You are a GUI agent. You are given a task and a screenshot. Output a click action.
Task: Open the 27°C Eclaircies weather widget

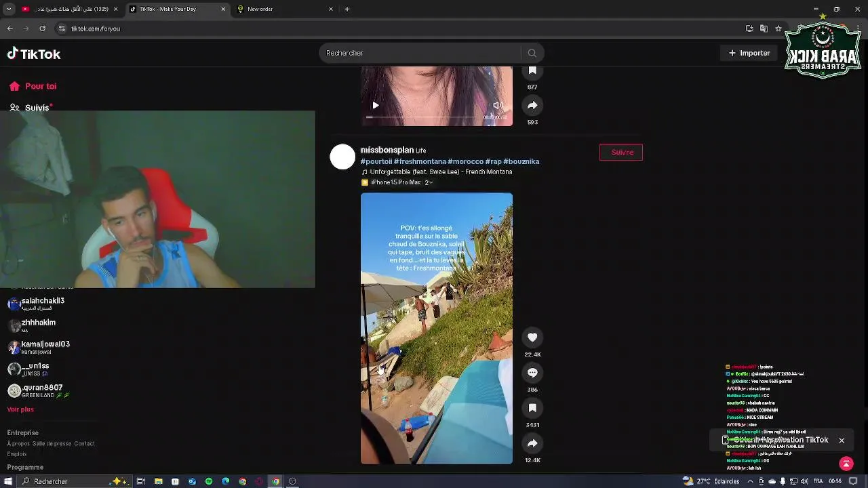(711, 481)
